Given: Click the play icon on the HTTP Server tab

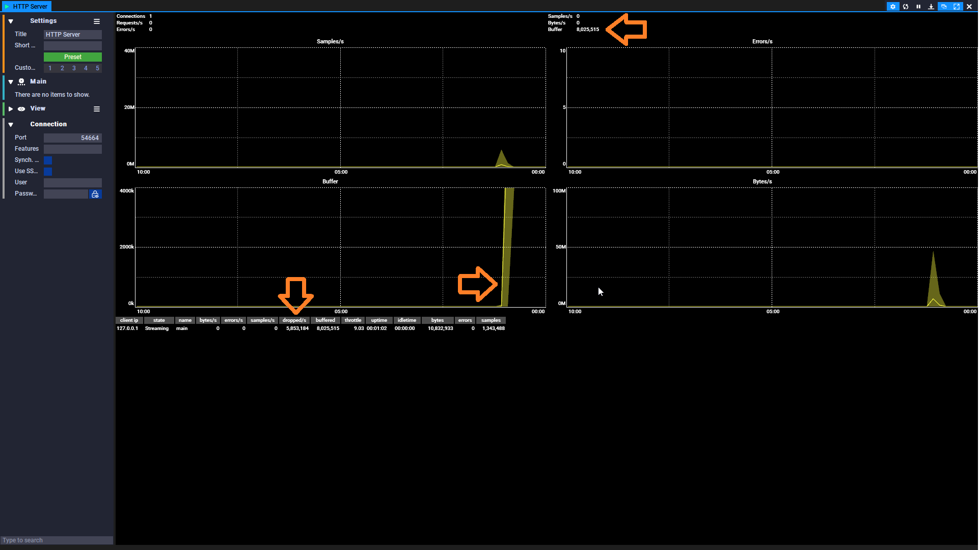Looking at the screenshot, I should tap(7, 7).
